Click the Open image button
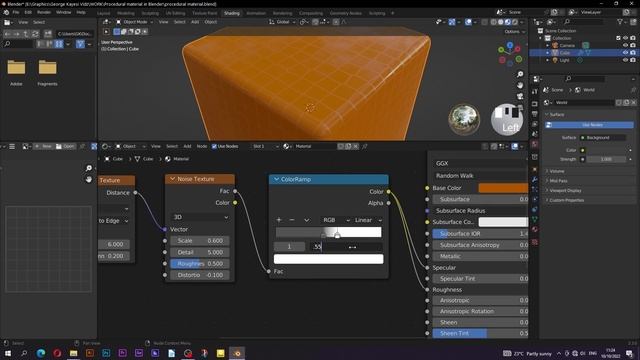 [65, 146]
